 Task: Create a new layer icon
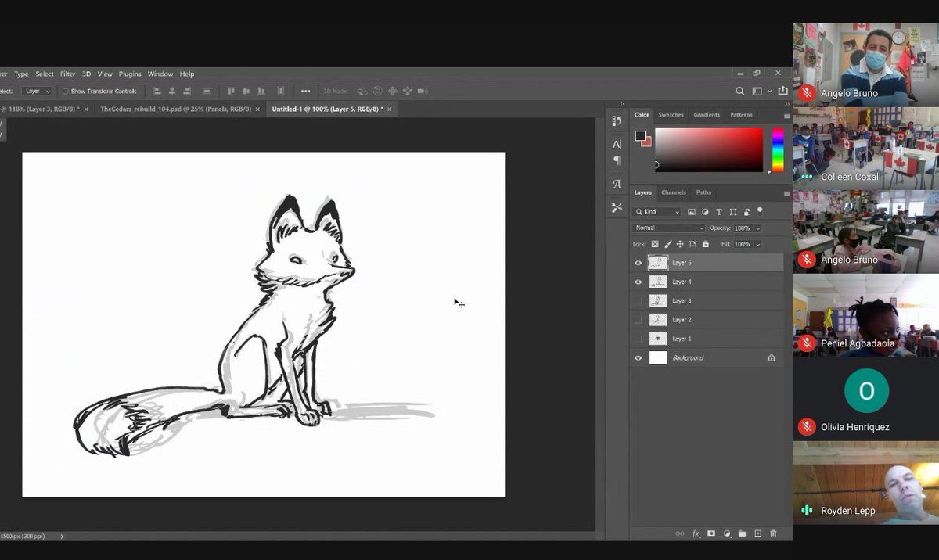coord(757,533)
